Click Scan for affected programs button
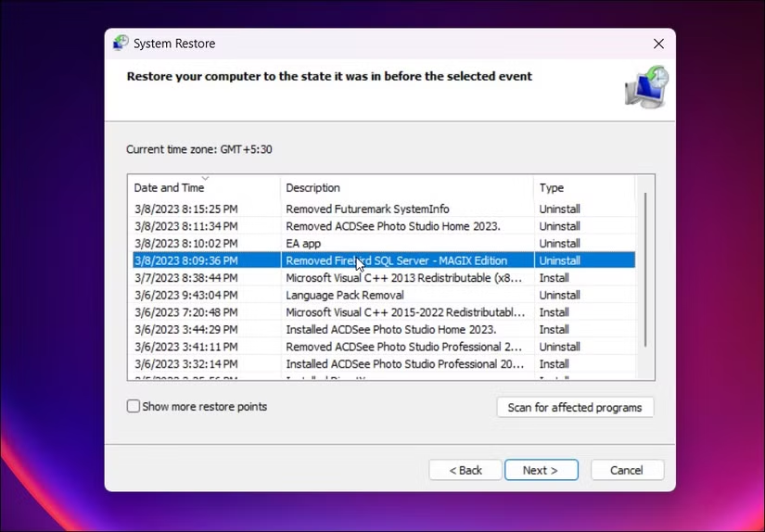Viewport: 765px width, 532px height. (575, 407)
